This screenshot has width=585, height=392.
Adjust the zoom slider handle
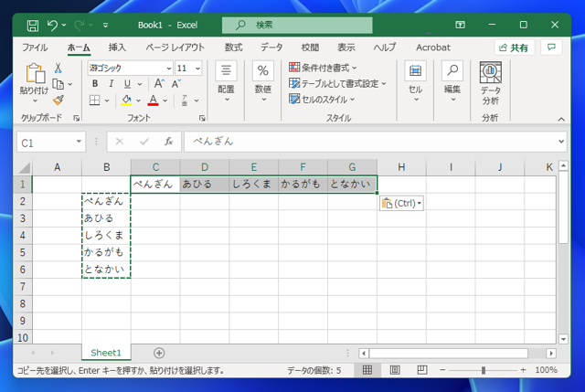click(x=484, y=370)
